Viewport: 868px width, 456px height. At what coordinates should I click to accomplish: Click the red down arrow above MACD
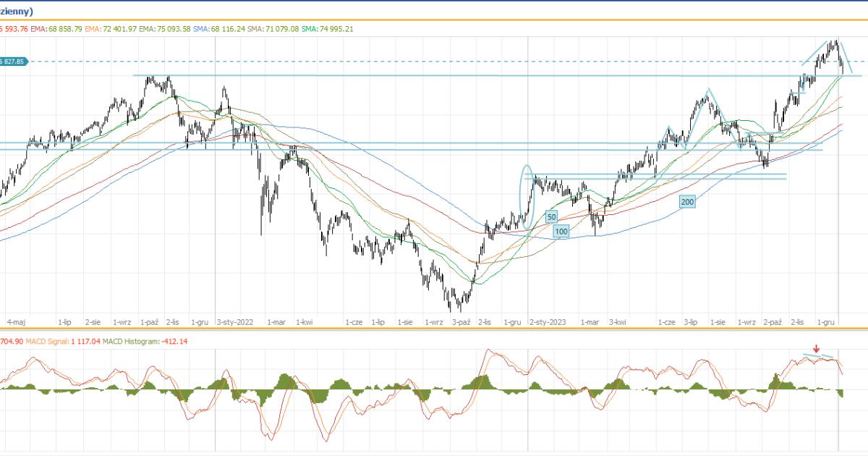click(x=817, y=349)
